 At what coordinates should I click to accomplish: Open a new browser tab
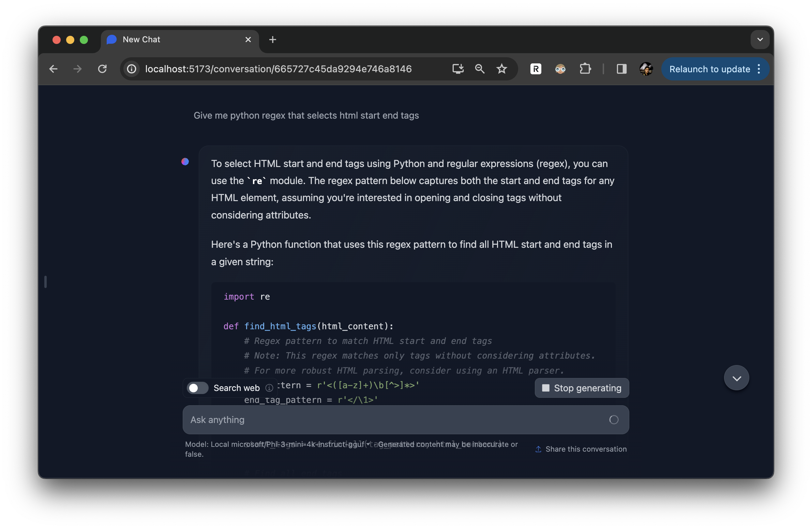[x=272, y=40]
